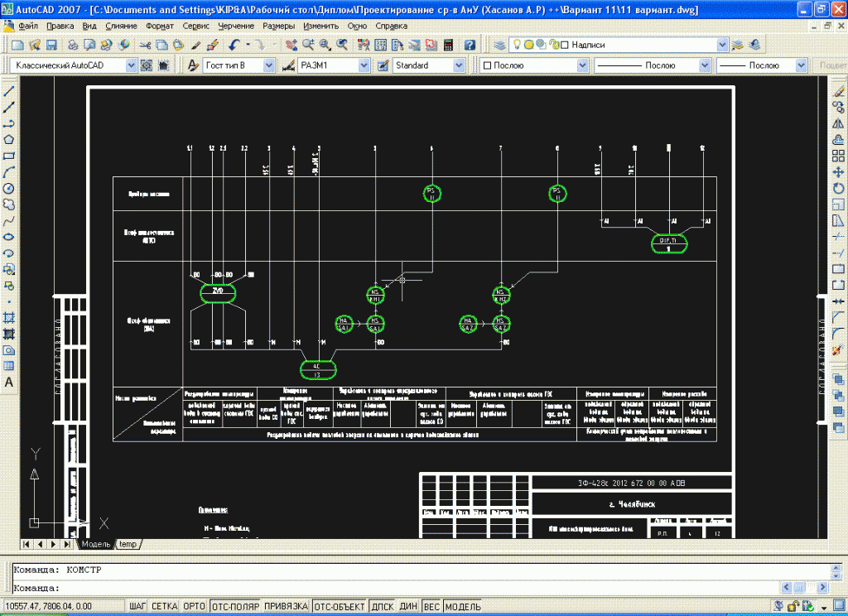Open Layer Properties Manager icon

point(500,46)
